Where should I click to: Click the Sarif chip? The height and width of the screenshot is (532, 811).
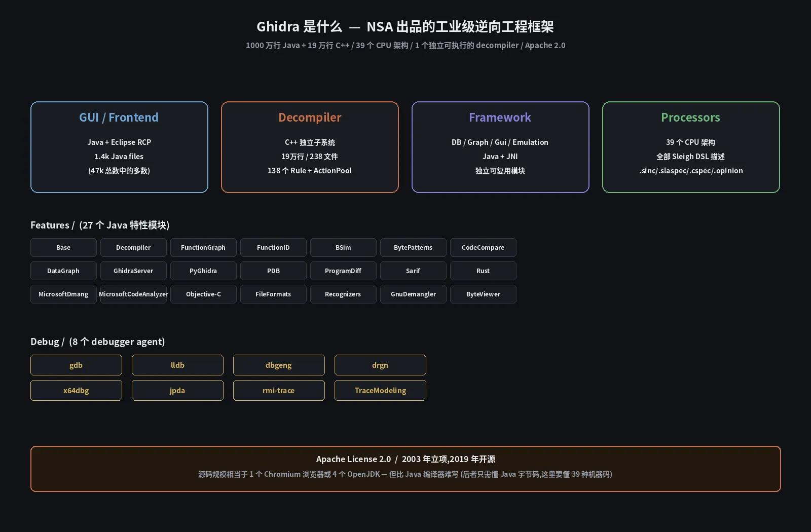[x=413, y=271]
